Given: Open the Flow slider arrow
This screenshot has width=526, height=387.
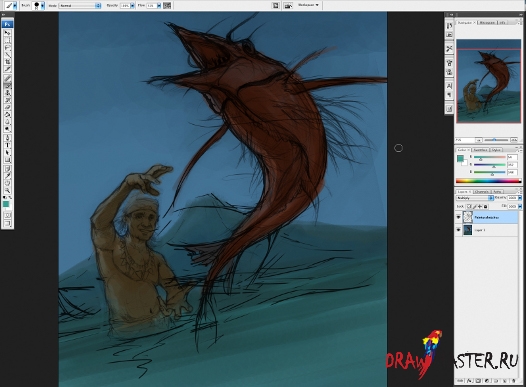Looking at the screenshot, I should click(x=159, y=5).
